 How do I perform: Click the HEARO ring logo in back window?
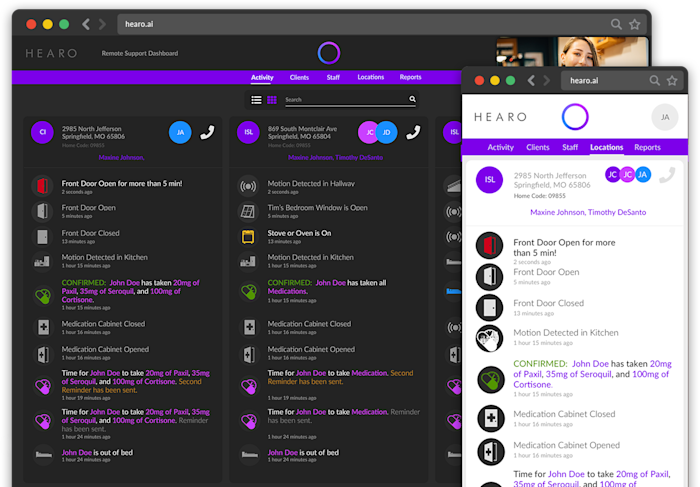tap(329, 53)
